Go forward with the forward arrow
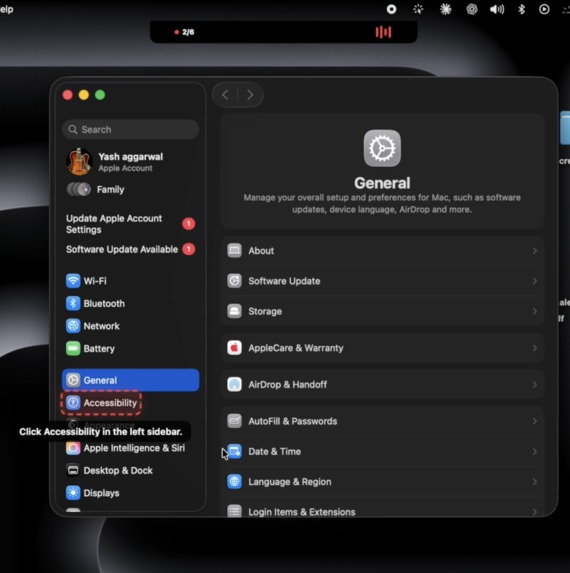Image resolution: width=570 pixels, height=573 pixels. tap(250, 95)
